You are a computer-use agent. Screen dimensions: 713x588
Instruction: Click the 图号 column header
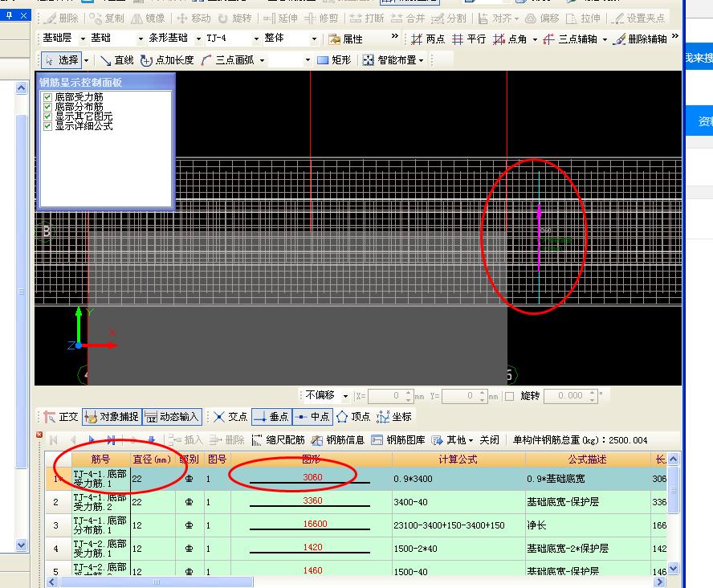coord(217,459)
